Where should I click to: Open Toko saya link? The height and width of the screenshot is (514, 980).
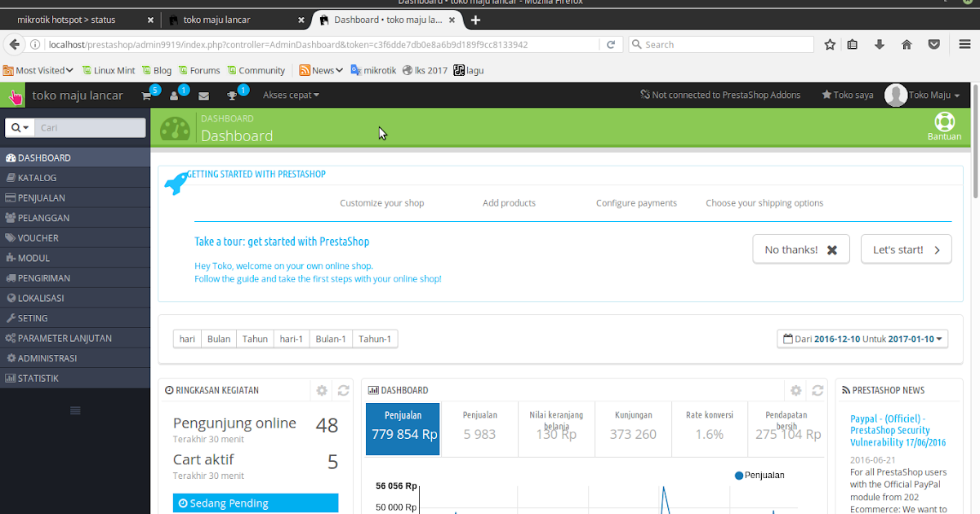[x=848, y=95]
